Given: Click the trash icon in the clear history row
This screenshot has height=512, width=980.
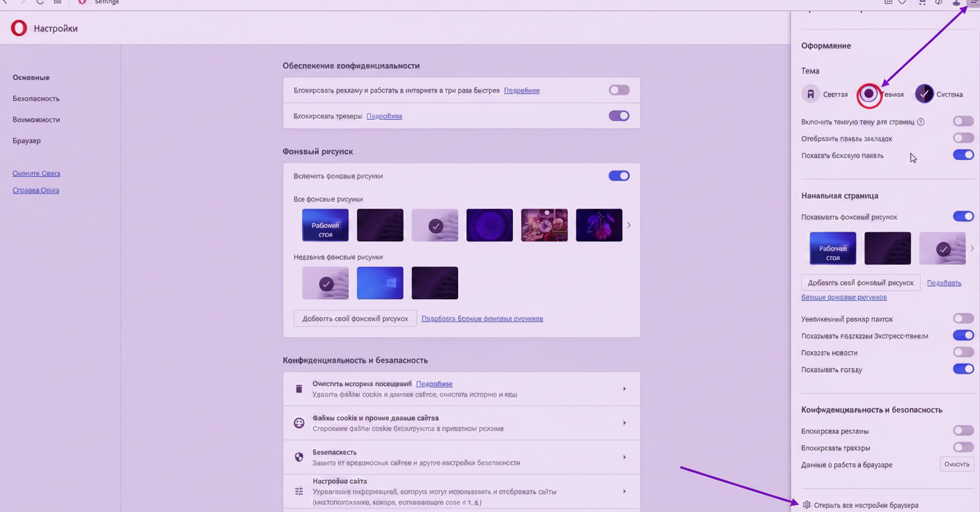Looking at the screenshot, I should (299, 389).
